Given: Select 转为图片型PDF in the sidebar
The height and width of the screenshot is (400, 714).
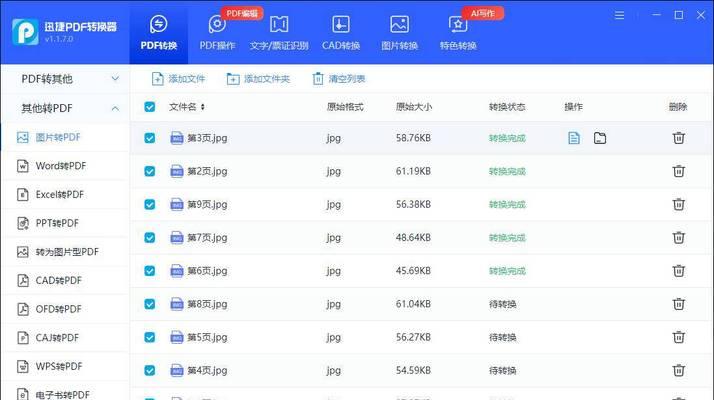Looking at the screenshot, I should coord(65,252).
